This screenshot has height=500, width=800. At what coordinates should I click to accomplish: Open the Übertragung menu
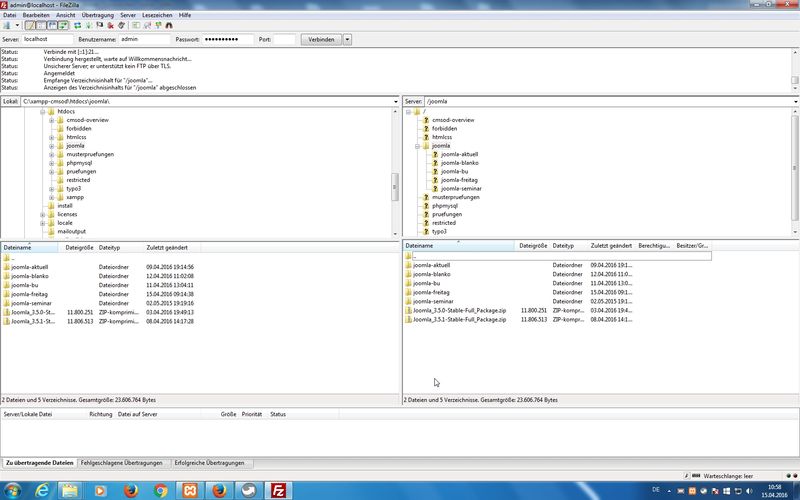(96, 15)
